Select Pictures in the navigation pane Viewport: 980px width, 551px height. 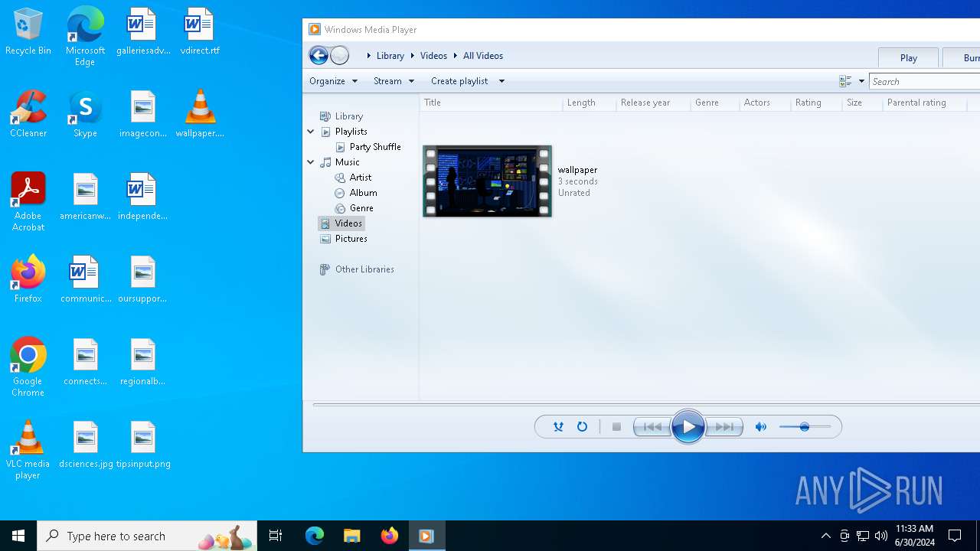tap(351, 239)
